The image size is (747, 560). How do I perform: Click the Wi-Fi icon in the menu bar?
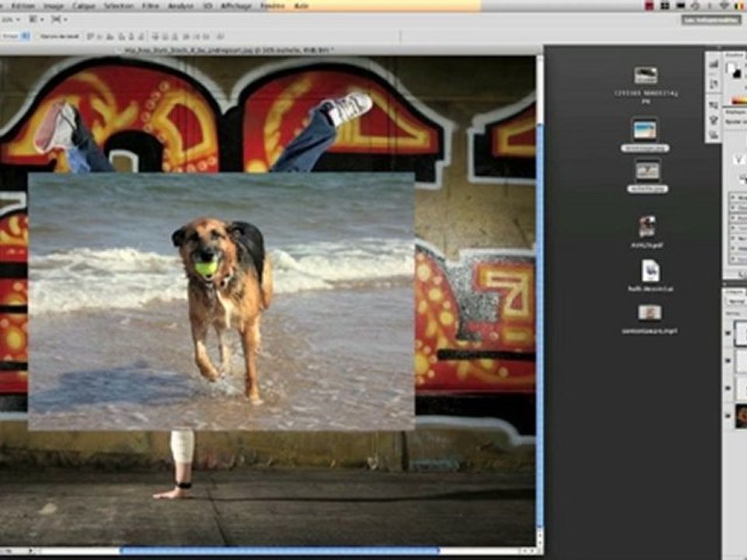coord(725,5)
